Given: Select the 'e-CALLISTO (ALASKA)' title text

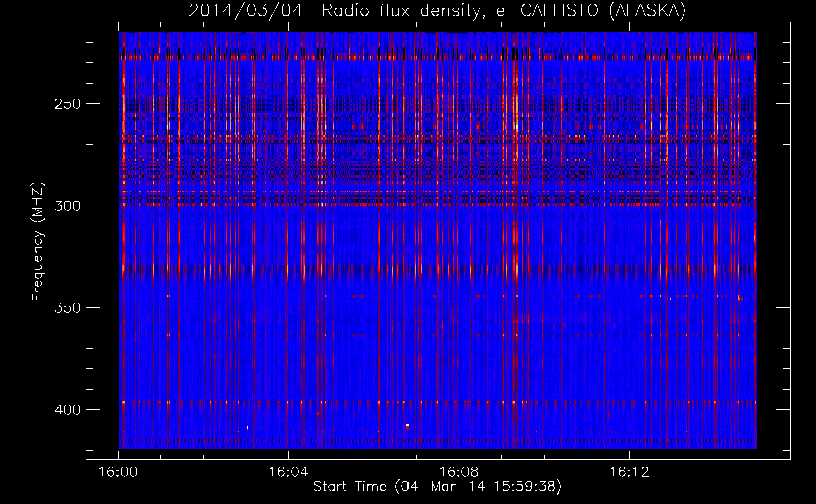Looking at the screenshot, I should [x=591, y=11].
